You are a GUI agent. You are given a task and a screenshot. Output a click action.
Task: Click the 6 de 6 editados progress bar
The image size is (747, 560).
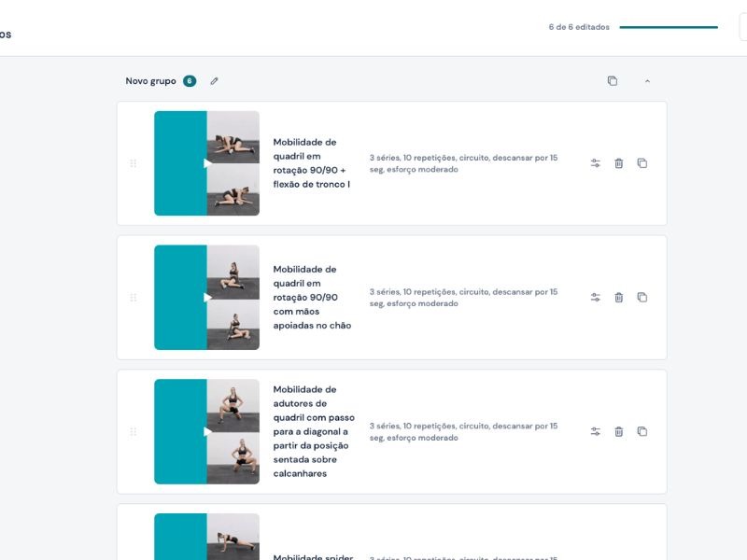coord(668,27)
